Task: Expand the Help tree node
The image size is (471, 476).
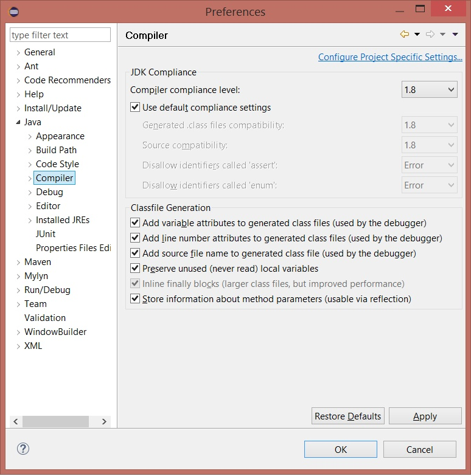Action: click(18, 94)
